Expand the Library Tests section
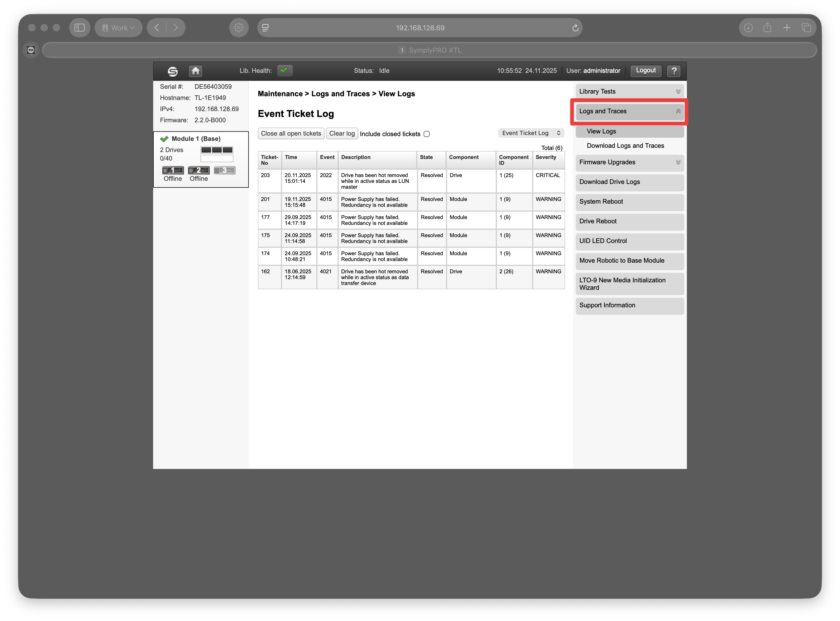840x621 pixels. pyautogui.click(x=629, y=91)
